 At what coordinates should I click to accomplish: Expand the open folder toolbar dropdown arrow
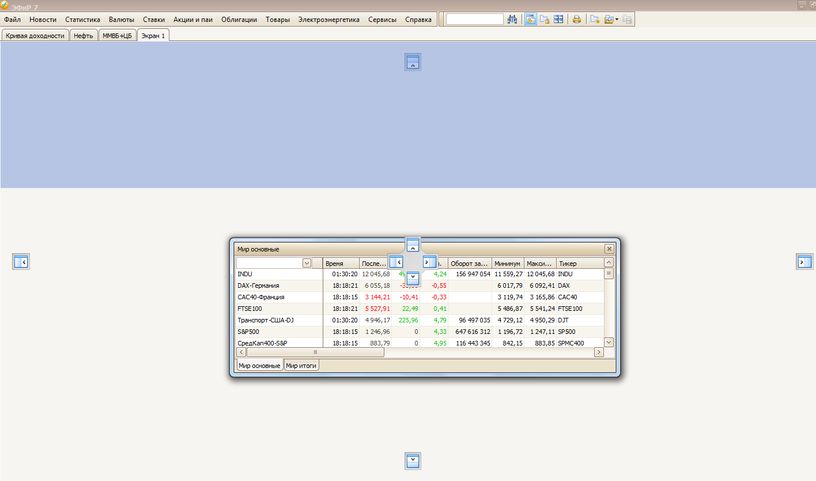point(618,19)
